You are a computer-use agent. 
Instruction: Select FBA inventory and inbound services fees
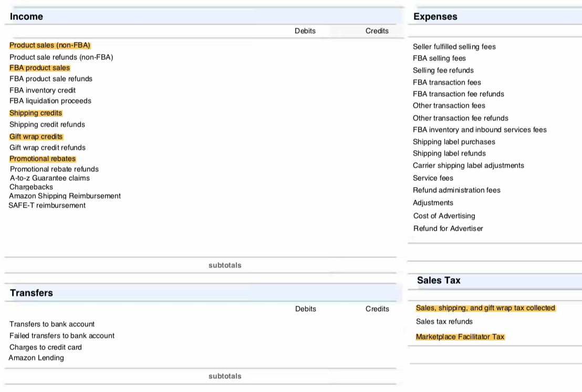tap(480, 130)
